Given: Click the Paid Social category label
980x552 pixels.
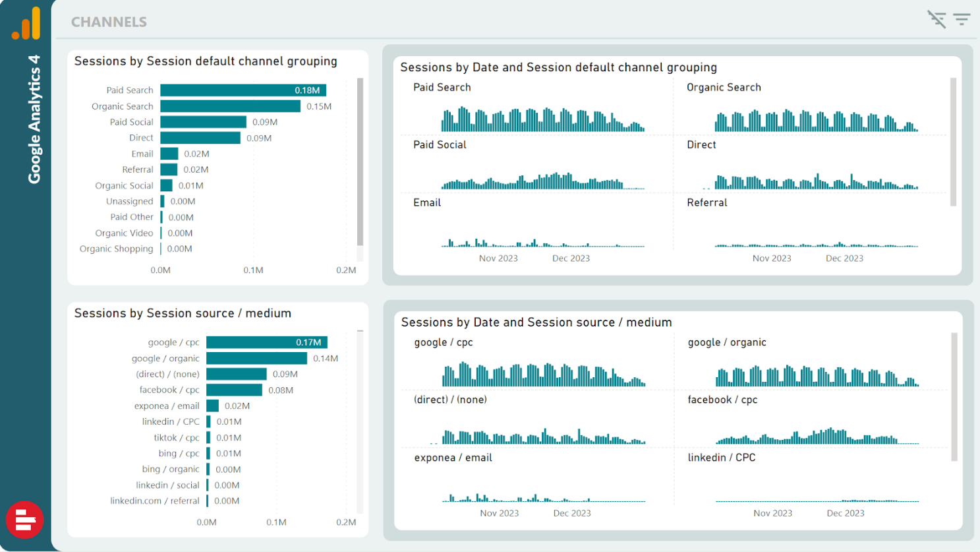Looking at the screenshot, I should click(x=131, y=122).
